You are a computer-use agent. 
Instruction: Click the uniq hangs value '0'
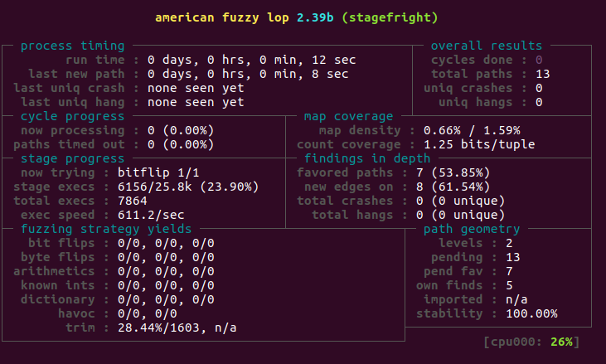click(539, 102)
